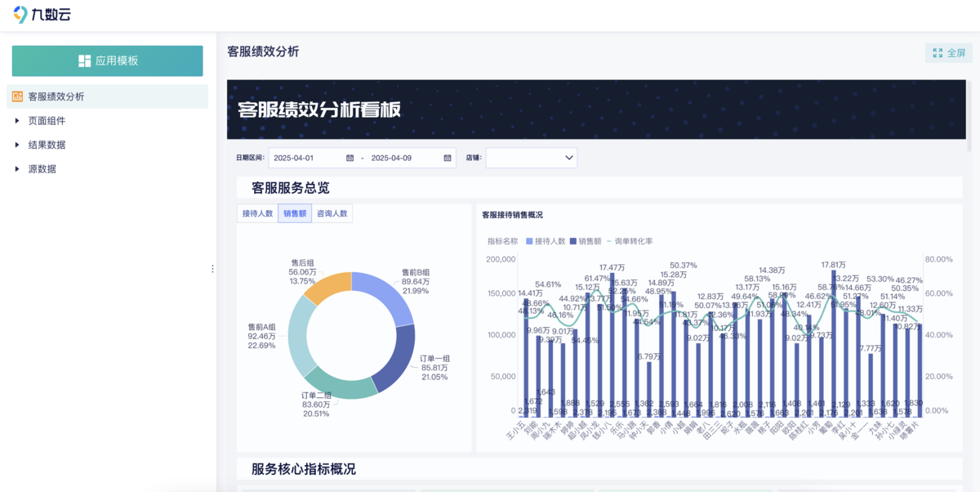Click the start date input field
Image resolution: width=980 pixels, height=492 pixels.
coord(306,159)
